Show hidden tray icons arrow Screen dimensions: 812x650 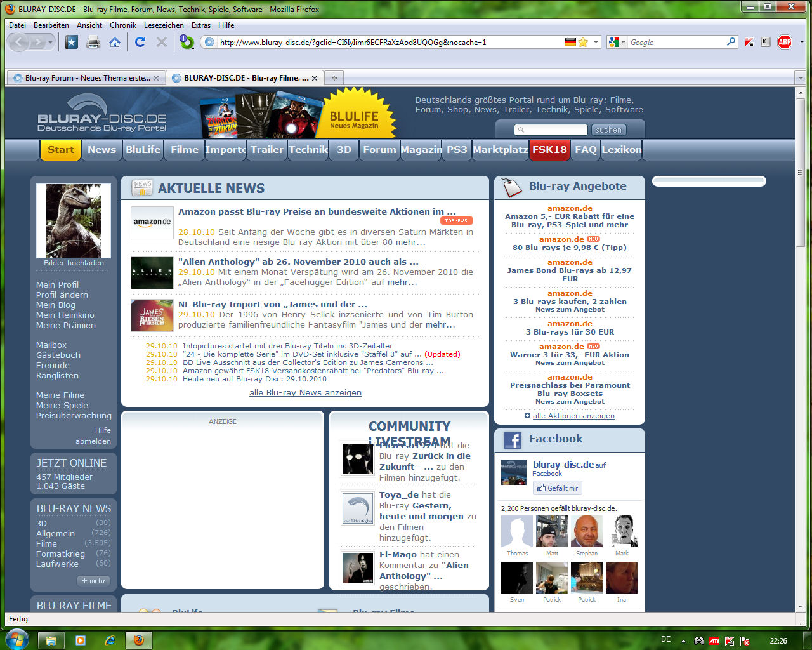pyautogui.click(x=683, y=640)
